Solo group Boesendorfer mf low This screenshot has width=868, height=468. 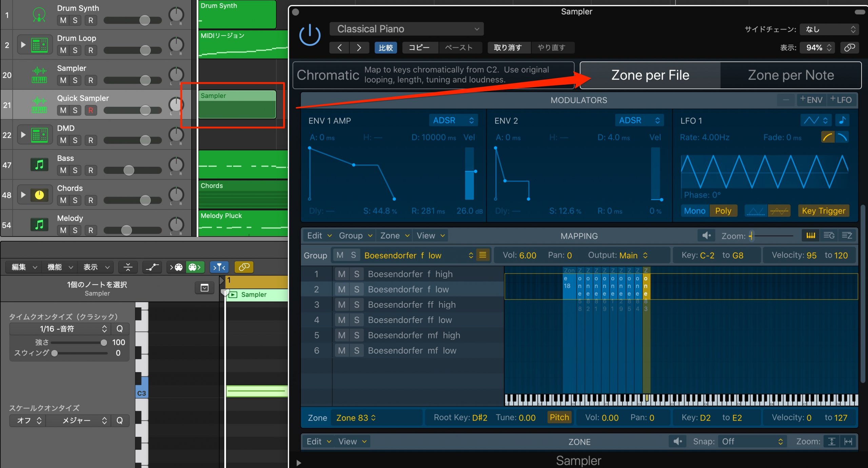click(357, 350)
